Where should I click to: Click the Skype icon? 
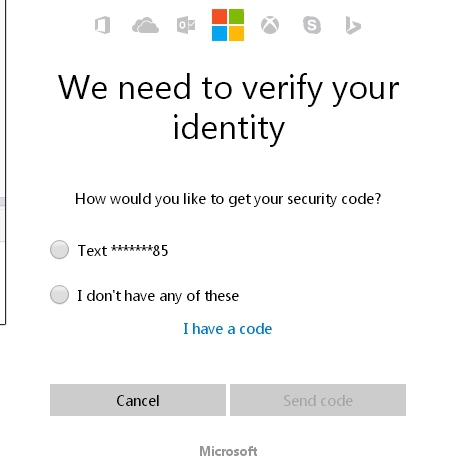coord(312,25)
